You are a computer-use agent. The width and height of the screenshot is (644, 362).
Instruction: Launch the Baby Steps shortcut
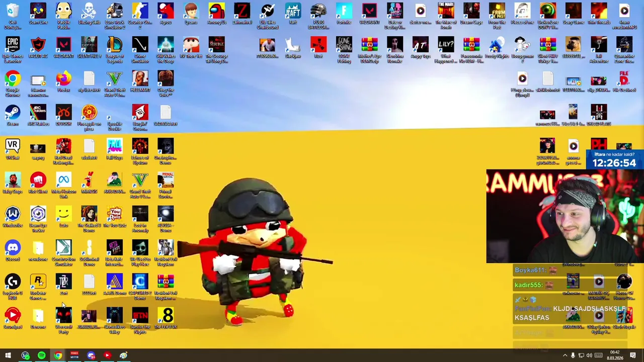[x=13, y=183]
